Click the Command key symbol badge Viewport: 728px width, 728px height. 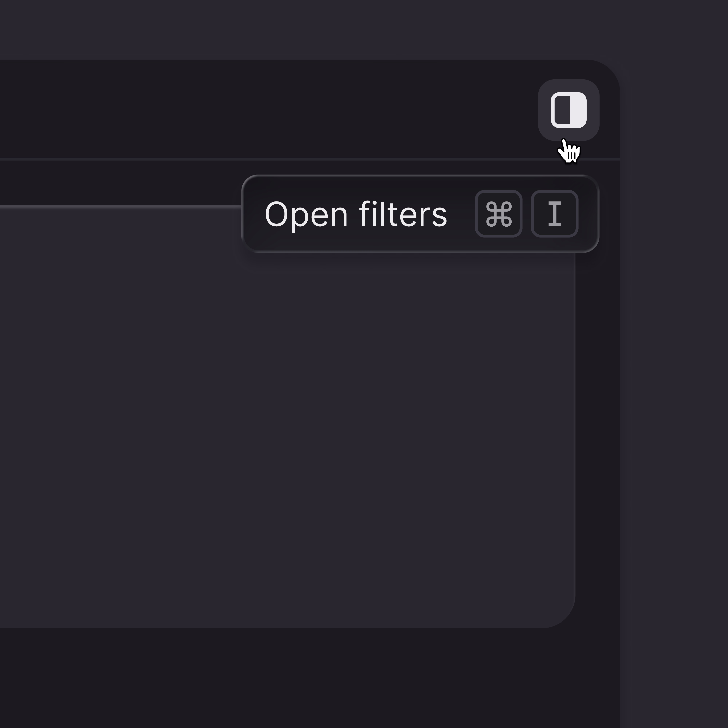coord(498,214)
